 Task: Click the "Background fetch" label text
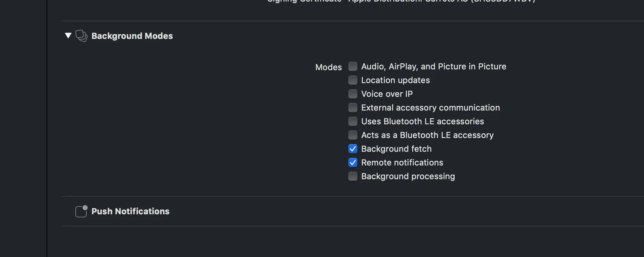[x=396, y=149]
